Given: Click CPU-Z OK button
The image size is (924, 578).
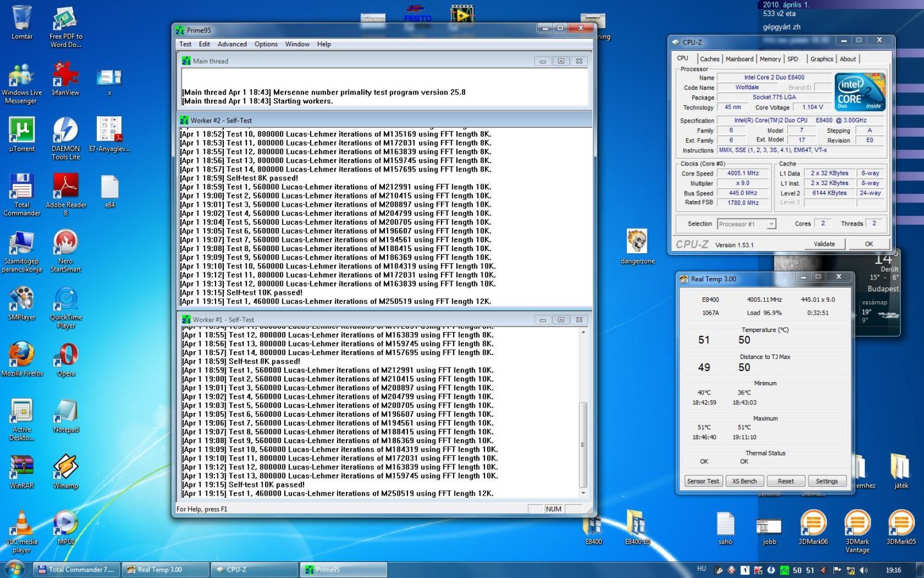Looking at the screenshot, I should click(869, 244).
